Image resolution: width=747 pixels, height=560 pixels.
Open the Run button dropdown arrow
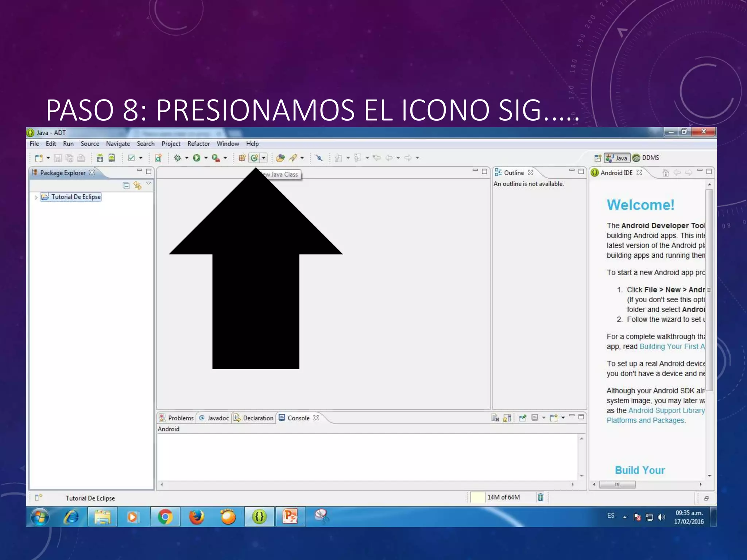click(206, 158)
